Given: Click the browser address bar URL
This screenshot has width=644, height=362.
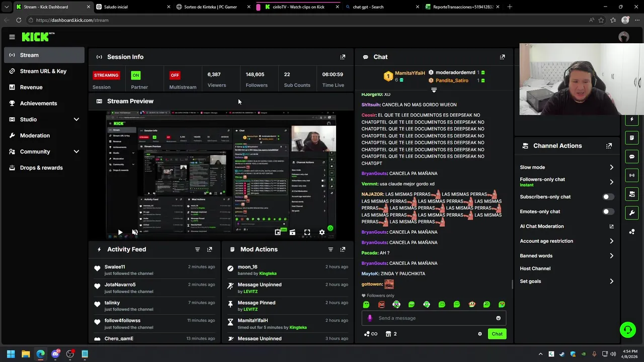Looking at the screenshot, I should click(x=72, y=20).
